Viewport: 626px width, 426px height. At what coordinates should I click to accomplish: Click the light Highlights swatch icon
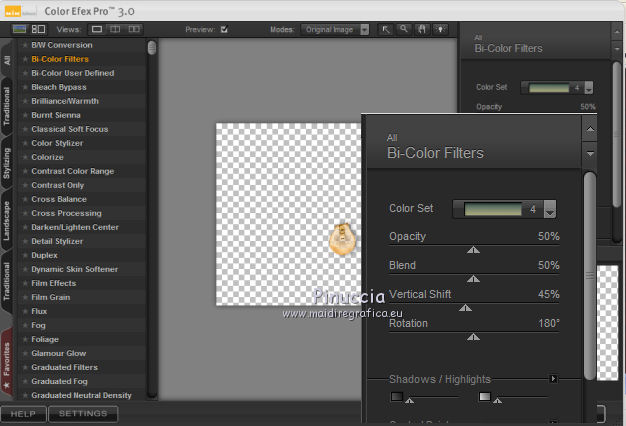point(484,396)
